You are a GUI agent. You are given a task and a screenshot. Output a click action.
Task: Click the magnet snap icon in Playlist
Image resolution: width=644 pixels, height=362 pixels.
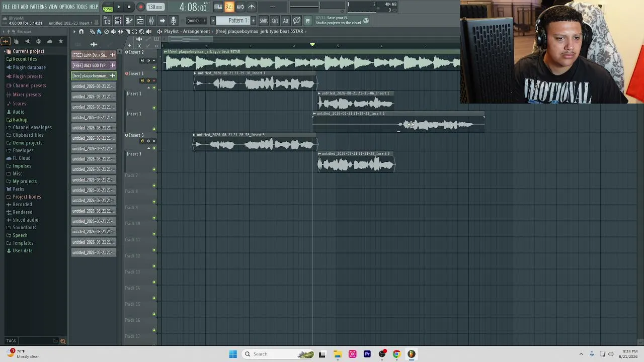point(81,32)
